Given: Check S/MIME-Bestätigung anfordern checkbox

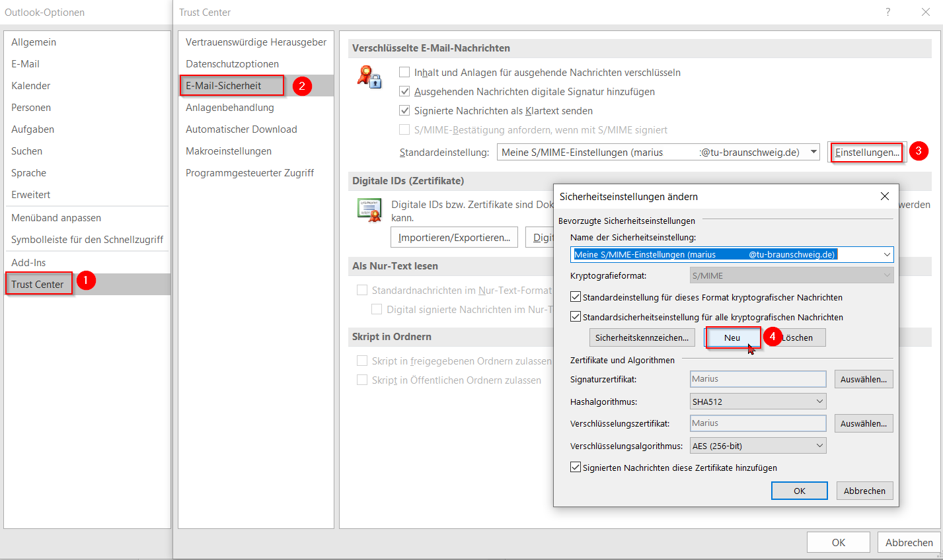Looking at the screenshot, I should tap(404, 129).
